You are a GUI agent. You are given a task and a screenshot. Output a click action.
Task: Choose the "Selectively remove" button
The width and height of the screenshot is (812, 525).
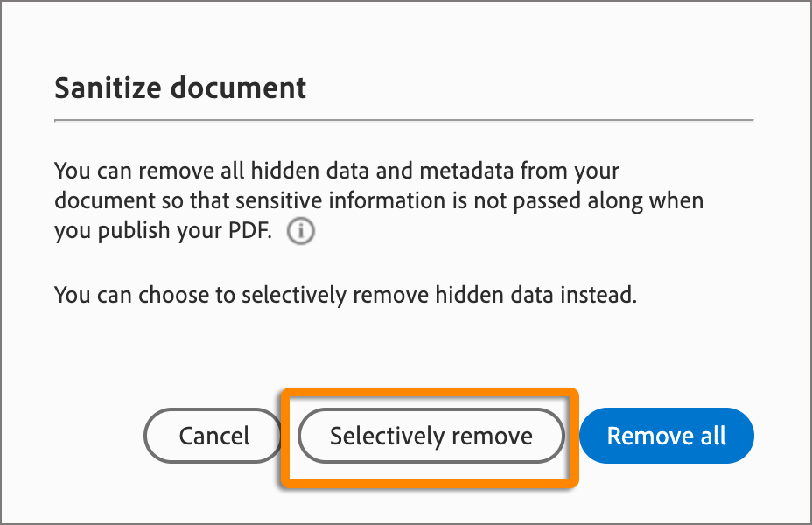click(x=430, y=436)
